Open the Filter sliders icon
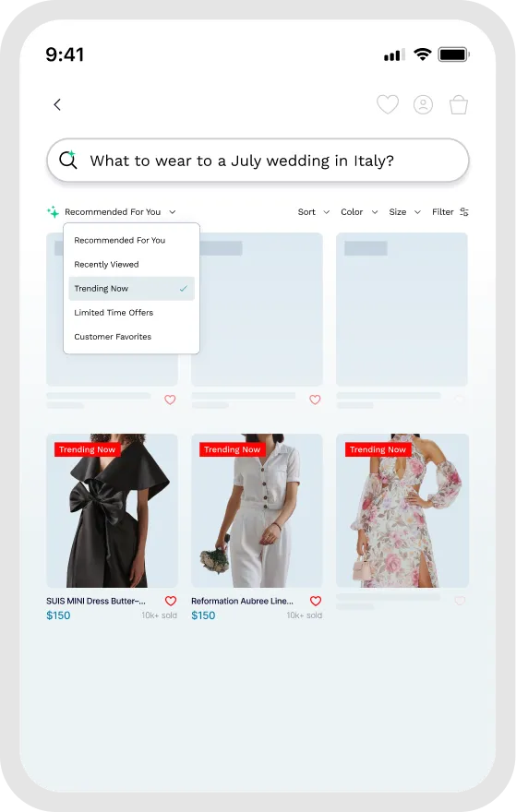The image size is (516, 812). tap(464, 212)
